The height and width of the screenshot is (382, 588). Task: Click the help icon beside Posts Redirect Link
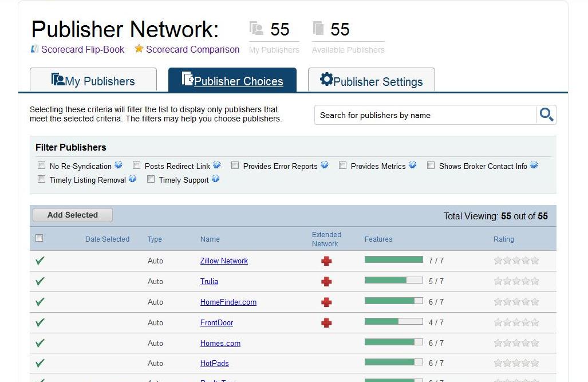[217, 165]
